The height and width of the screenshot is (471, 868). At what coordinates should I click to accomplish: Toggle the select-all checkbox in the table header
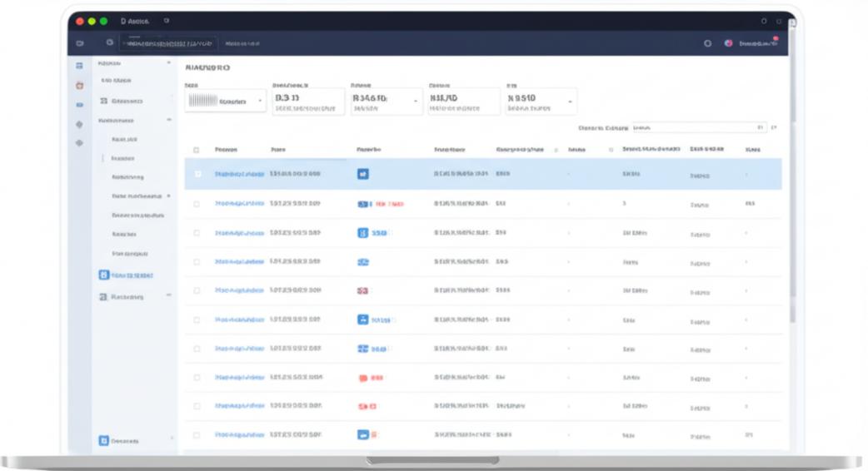point(197,150)
